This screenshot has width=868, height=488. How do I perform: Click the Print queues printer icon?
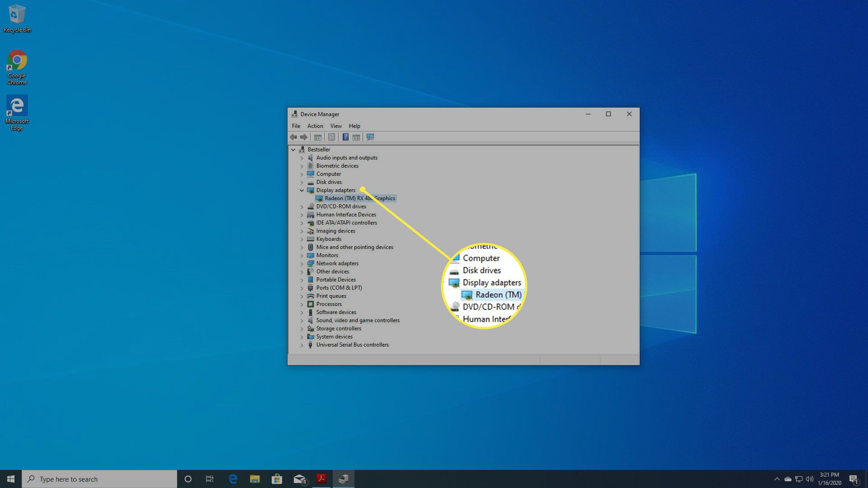pos(311,296)
